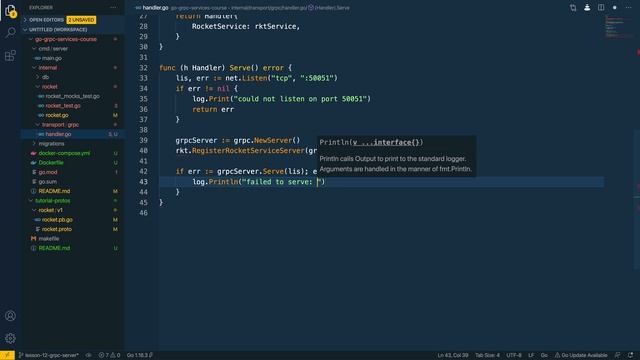This screenshot has width=640, height=360.
Task: Click Ln 43, Col 39 cursor position
Action: pos(453,355)
